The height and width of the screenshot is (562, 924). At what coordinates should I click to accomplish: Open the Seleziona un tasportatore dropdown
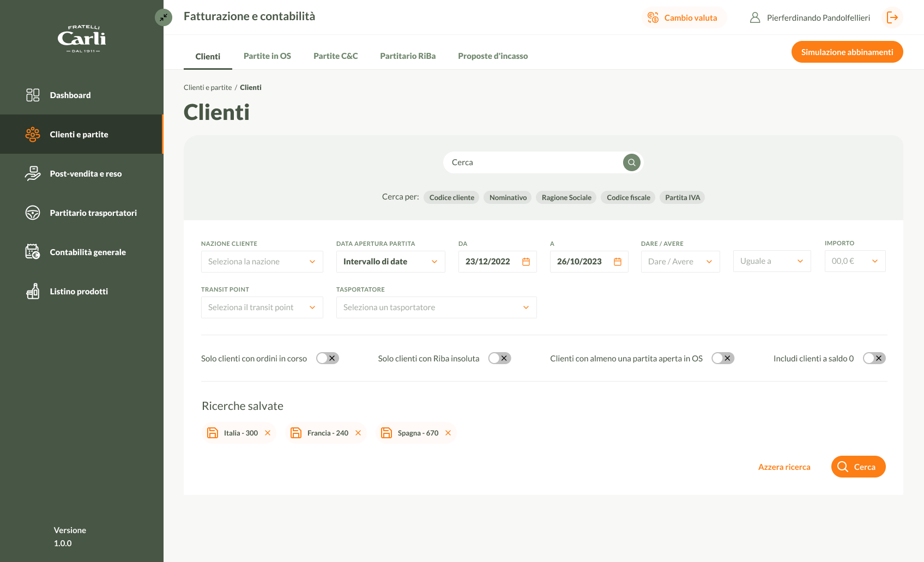coord(436,307)
